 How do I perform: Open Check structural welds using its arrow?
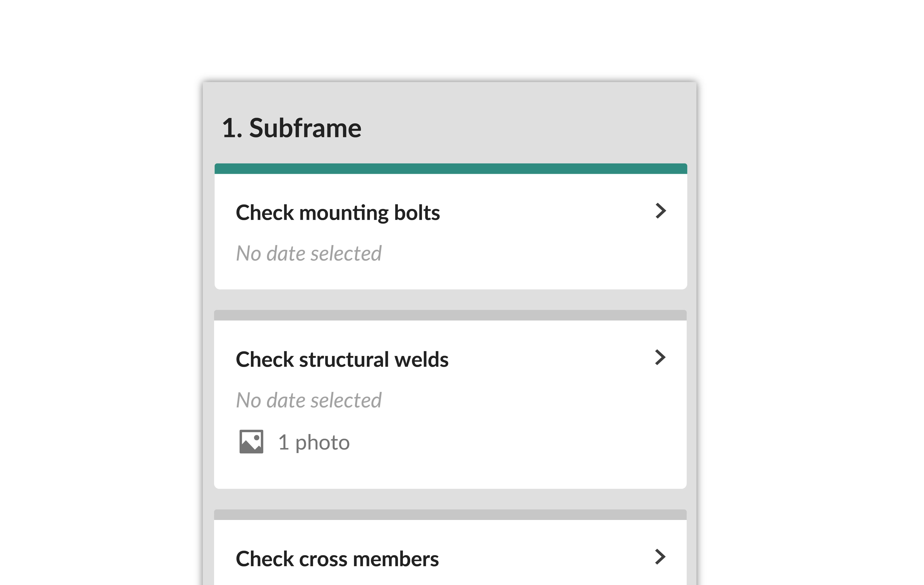[x=660, y=357]
